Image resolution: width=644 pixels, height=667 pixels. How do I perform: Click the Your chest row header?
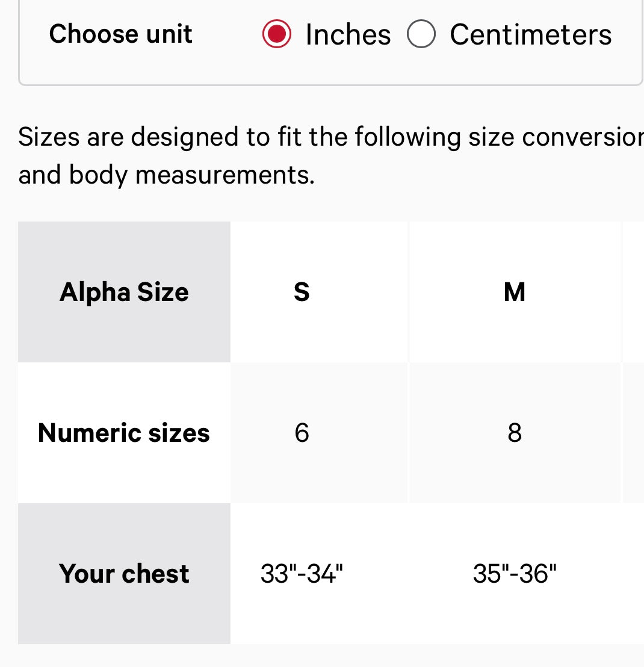point(124,574)
